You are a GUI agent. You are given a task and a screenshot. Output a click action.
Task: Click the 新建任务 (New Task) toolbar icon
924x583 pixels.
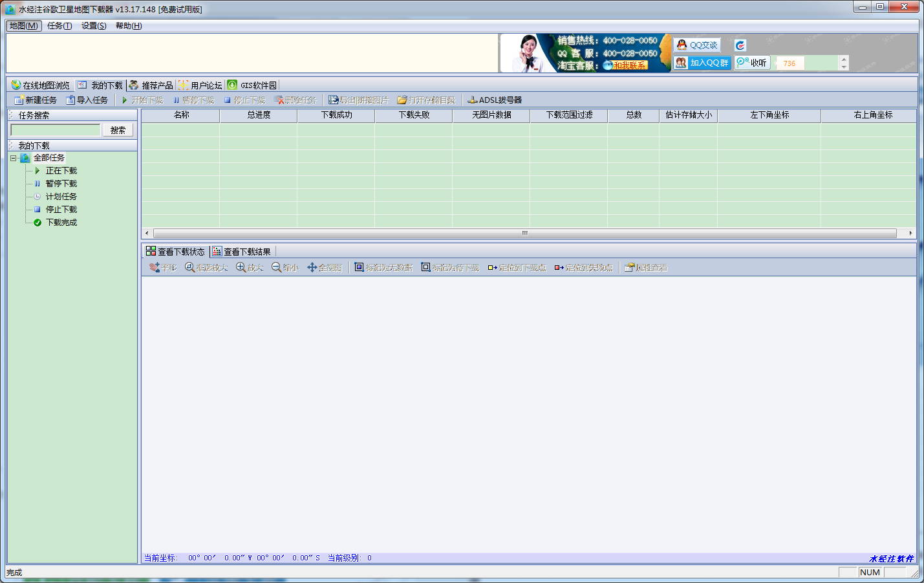19,100
